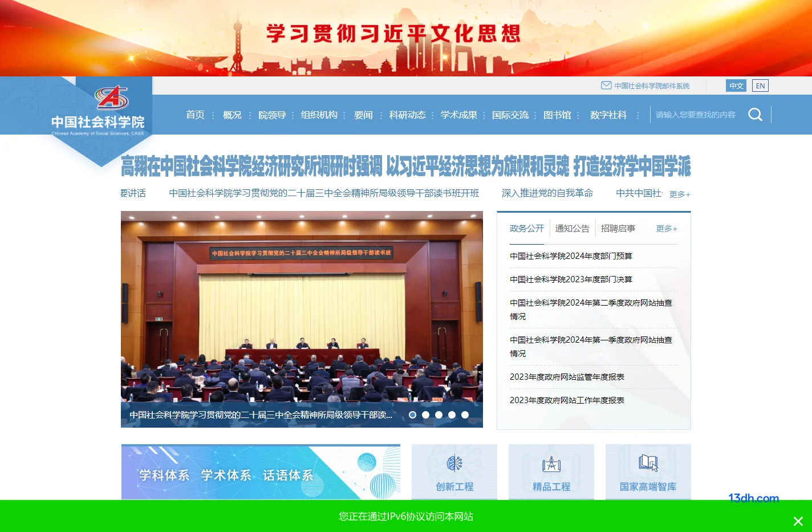Switch language to 中文
This screenshot has height=532, width=812.
(736, 86)
